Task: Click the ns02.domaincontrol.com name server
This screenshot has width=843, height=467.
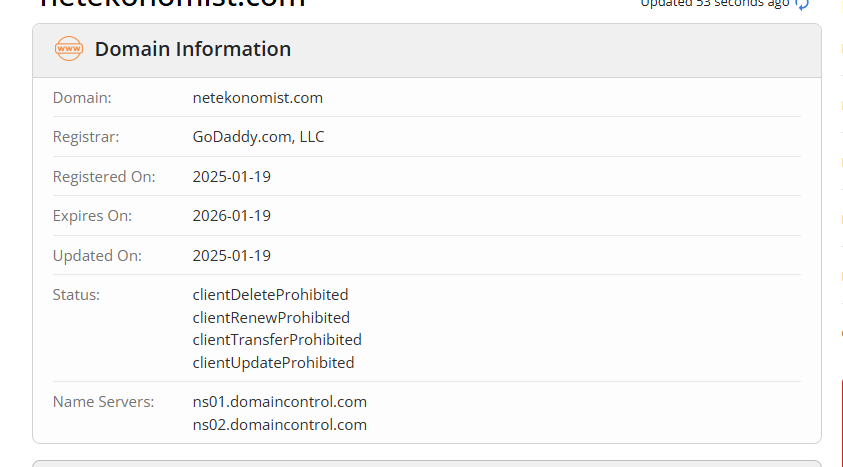Action: pyautogui.click(x=280, y=425)
